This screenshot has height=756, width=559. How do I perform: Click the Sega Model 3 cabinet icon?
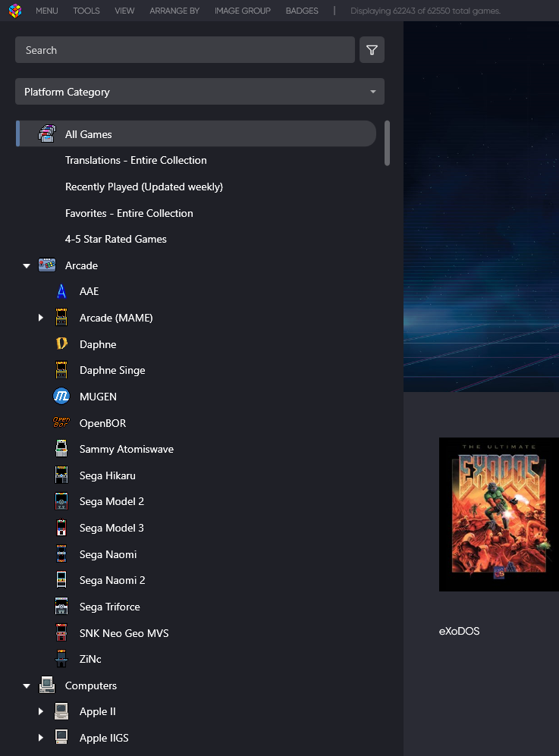tap(61, 528)
